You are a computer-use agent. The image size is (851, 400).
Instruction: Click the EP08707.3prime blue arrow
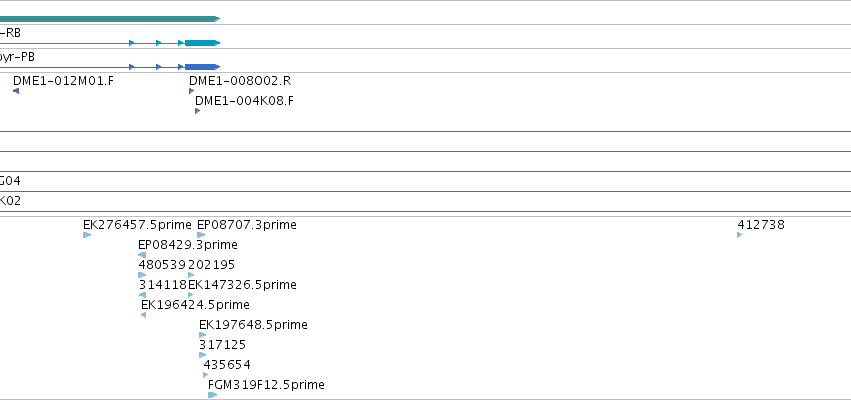point(201,235)
